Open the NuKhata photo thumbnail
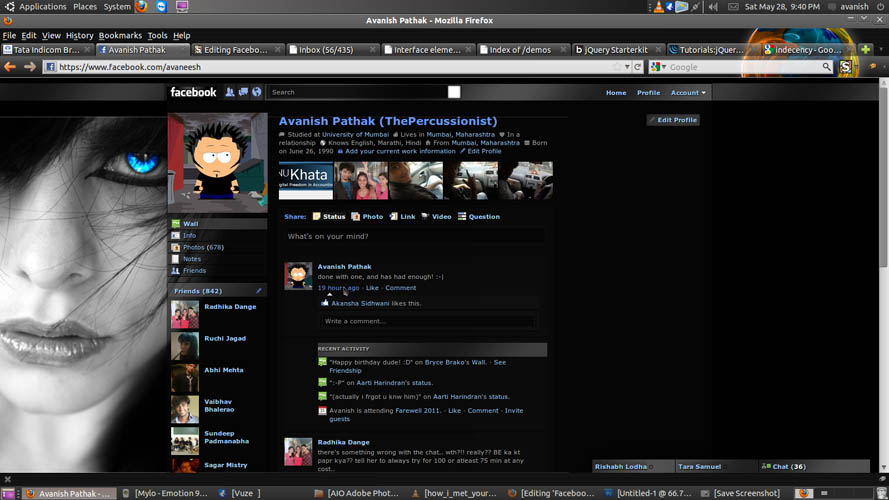 [306, 181]
